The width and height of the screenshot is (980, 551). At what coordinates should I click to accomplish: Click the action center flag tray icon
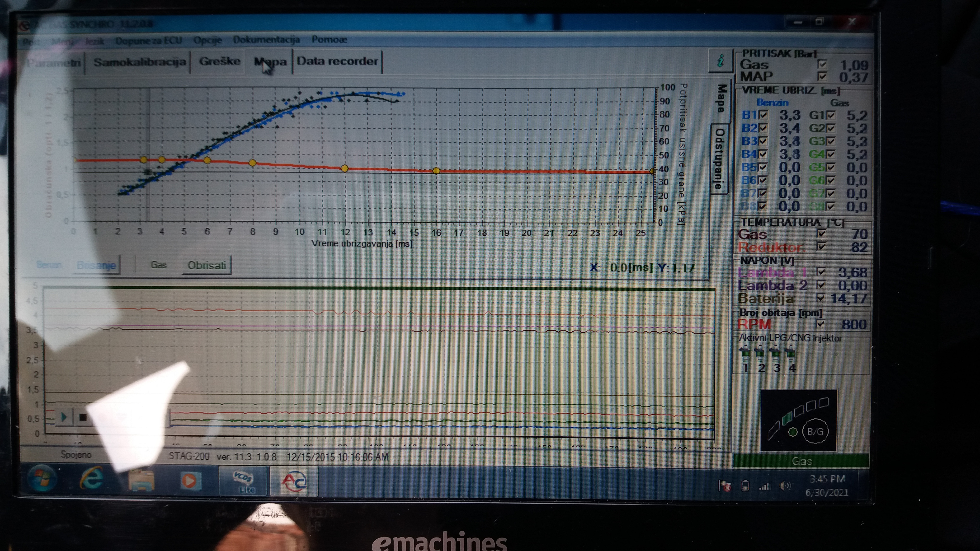pyautogui.click(x=725, y=486)
